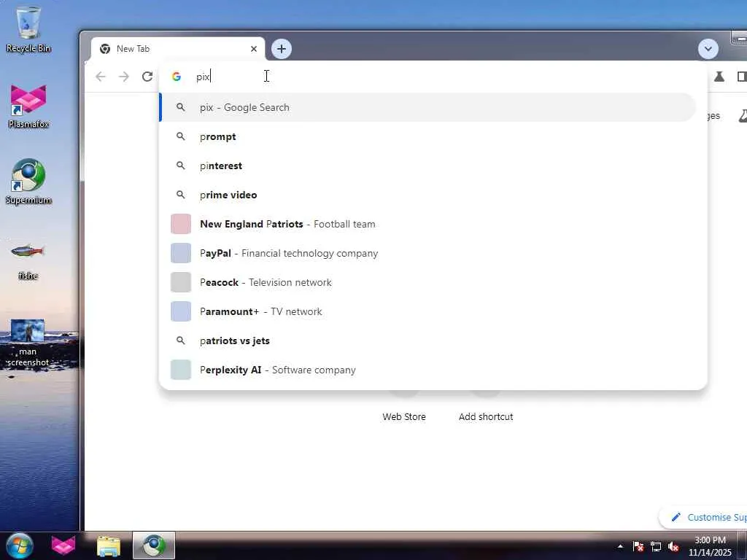Click the browser Back arrow button
747x560 pixels.
click(101, 77)
